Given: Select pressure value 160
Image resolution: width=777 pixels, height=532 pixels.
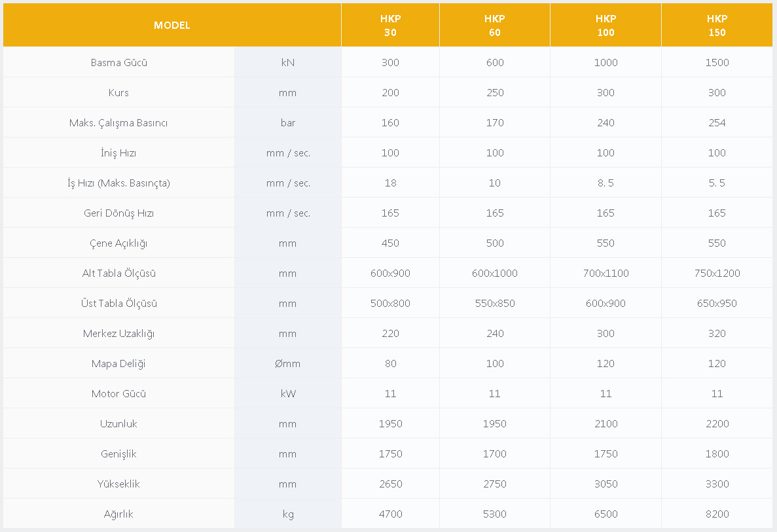Looking at the screenshot, I should point(391,123).
